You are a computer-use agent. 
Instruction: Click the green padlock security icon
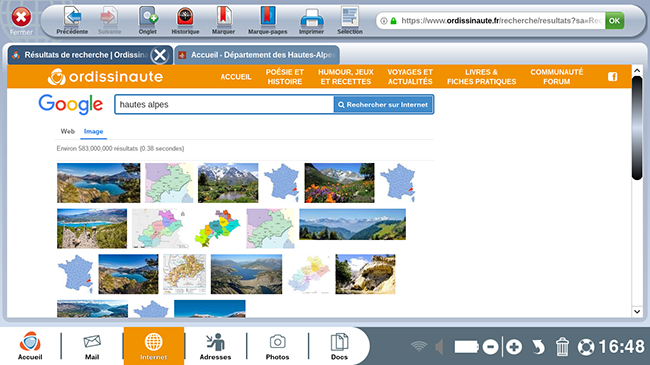coord(393,21)
